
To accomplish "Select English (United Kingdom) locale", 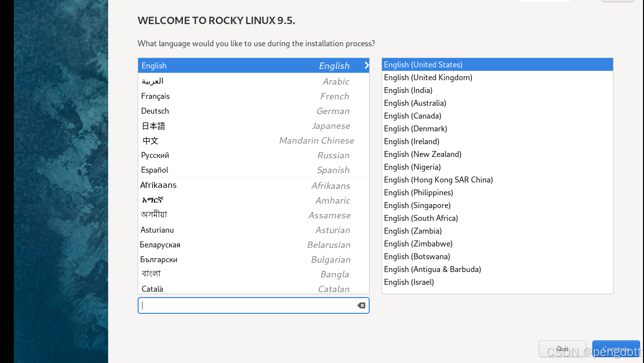I will (x=498, y=77).
